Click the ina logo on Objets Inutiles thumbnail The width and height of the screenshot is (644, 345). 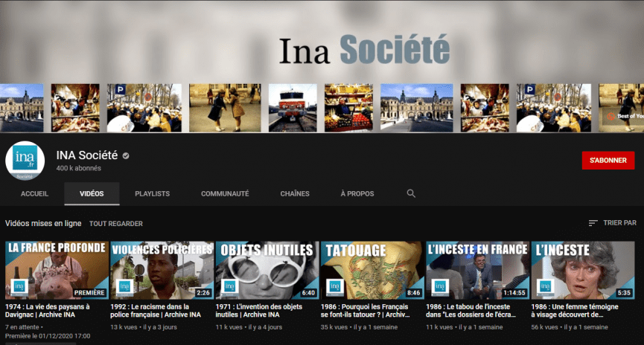[x=229, y=286]
